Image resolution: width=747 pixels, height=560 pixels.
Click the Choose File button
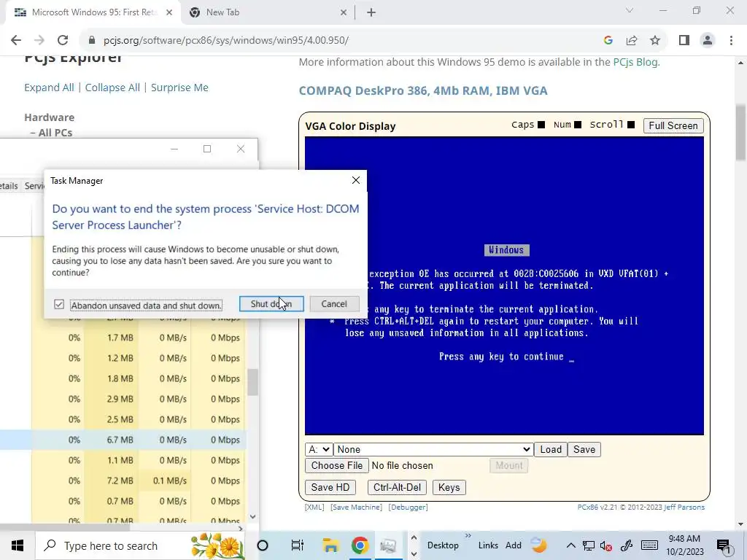click(x=337, y=465)
